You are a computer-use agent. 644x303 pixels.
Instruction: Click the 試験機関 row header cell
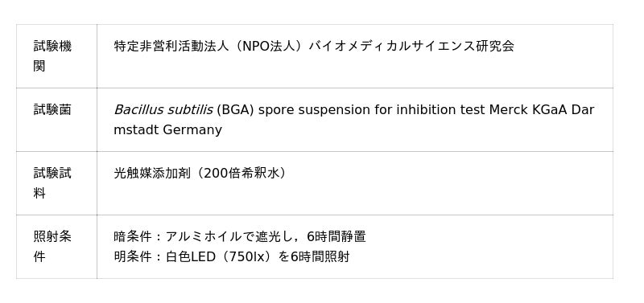point(56,56)
